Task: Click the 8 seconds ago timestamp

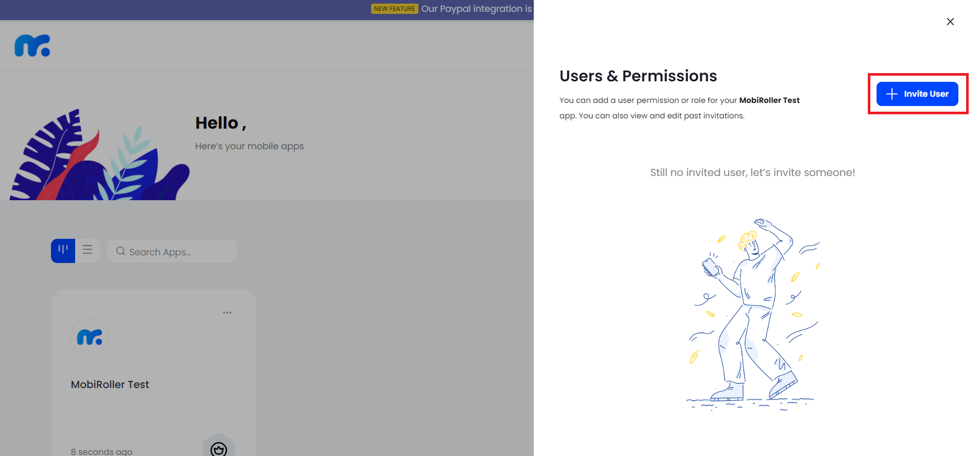Action: [102, 451]
